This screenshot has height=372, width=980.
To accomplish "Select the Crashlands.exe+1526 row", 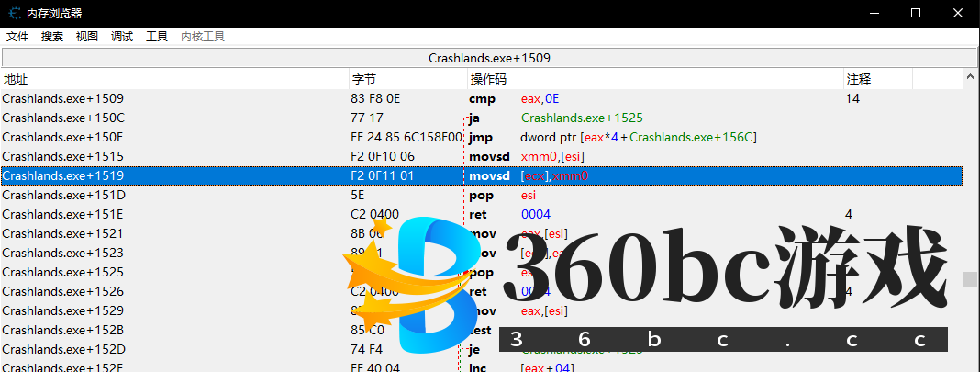I will [481, 292].
